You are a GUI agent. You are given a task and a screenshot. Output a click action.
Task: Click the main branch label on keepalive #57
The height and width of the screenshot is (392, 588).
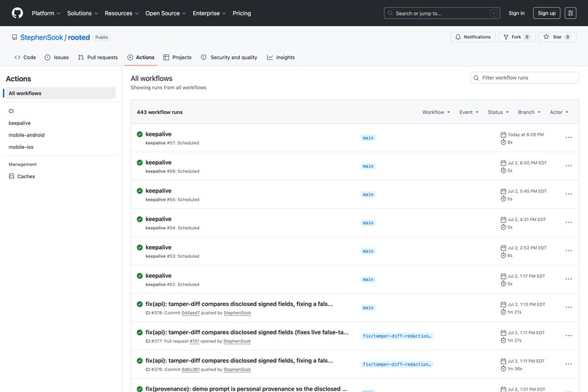pos(368,138)
